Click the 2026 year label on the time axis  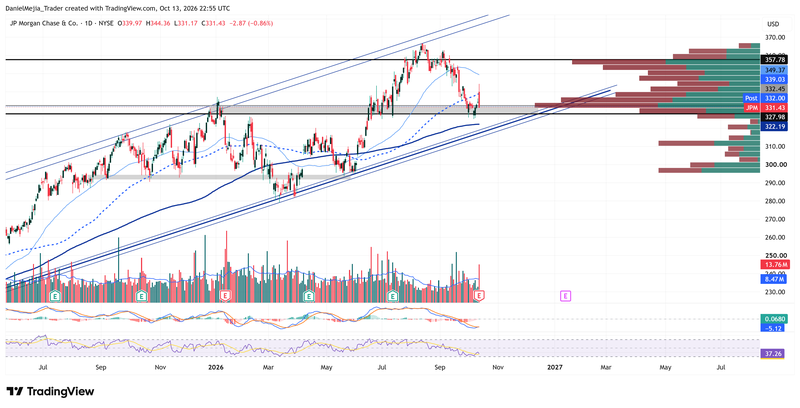[x=217, y=367]
